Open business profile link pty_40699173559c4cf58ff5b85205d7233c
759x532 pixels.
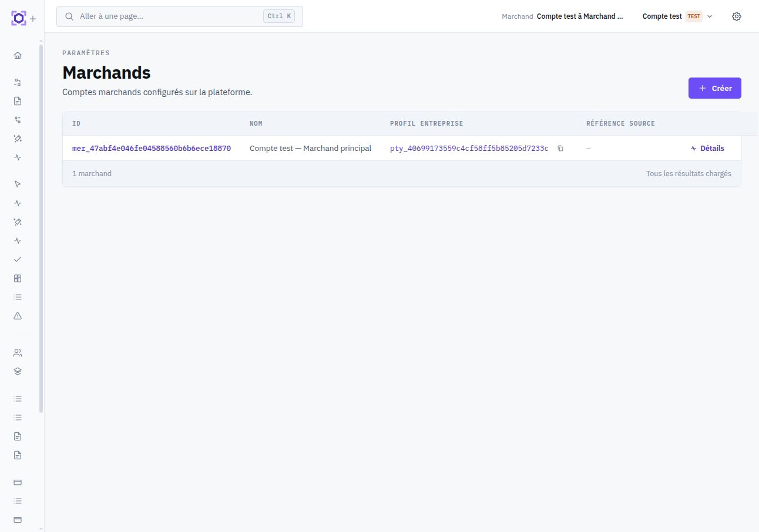click(x=469, y=149)
